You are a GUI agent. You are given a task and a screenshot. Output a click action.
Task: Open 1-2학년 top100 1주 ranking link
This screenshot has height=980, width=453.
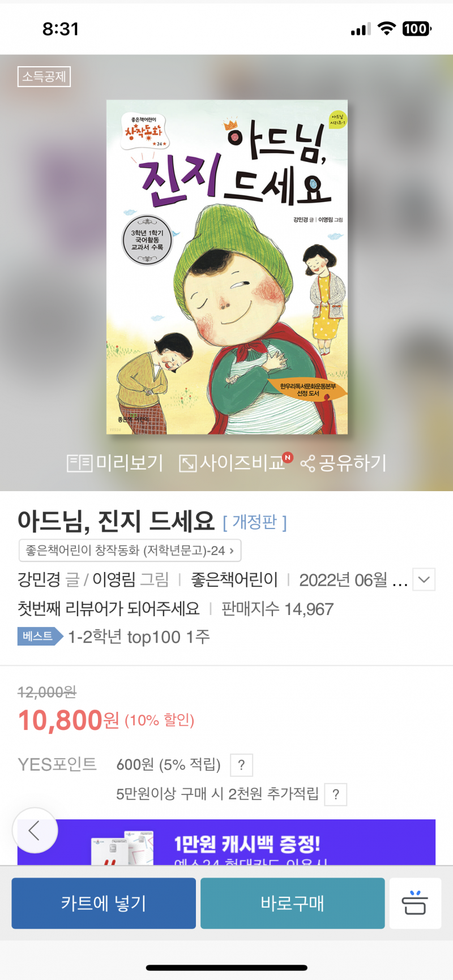pyautogui.click(x=139, y=637)
